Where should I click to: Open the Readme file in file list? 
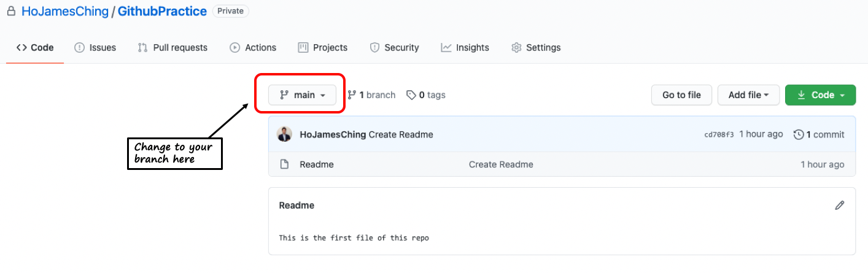tap(317, 164)
